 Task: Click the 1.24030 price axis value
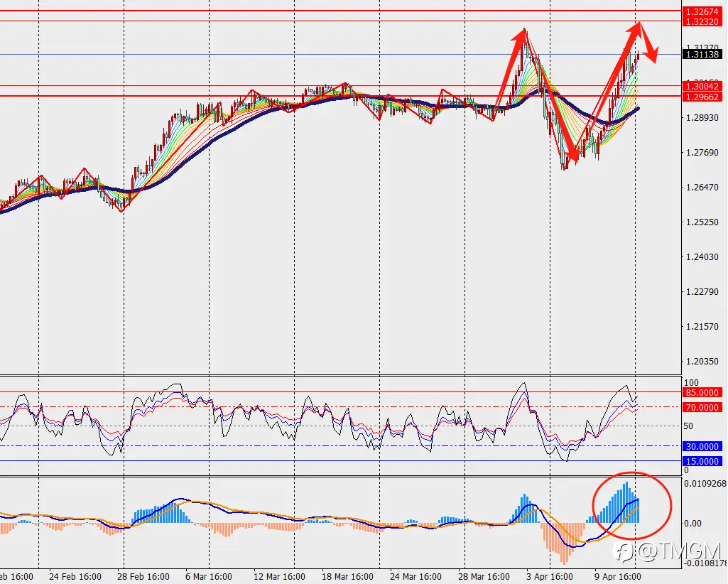702,257
